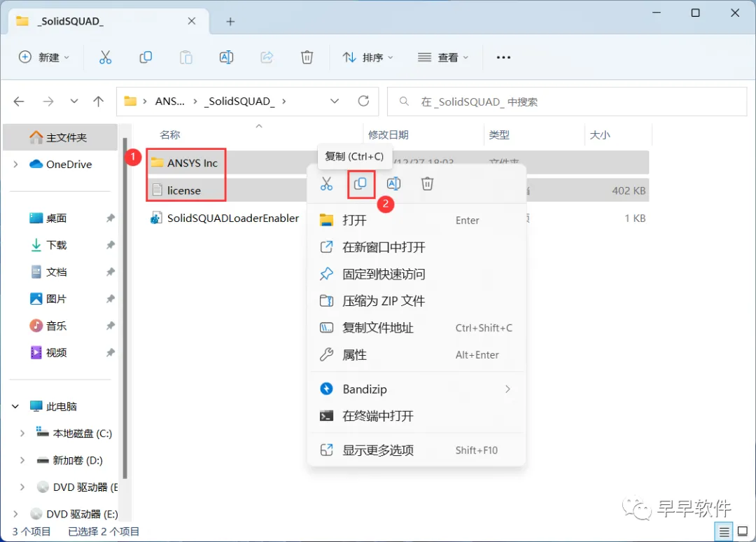This screenshot has width=756, height=542.
Task: Click the Cut scissors in the context menu
Action: pyautogui.click(x=326, y=183)
